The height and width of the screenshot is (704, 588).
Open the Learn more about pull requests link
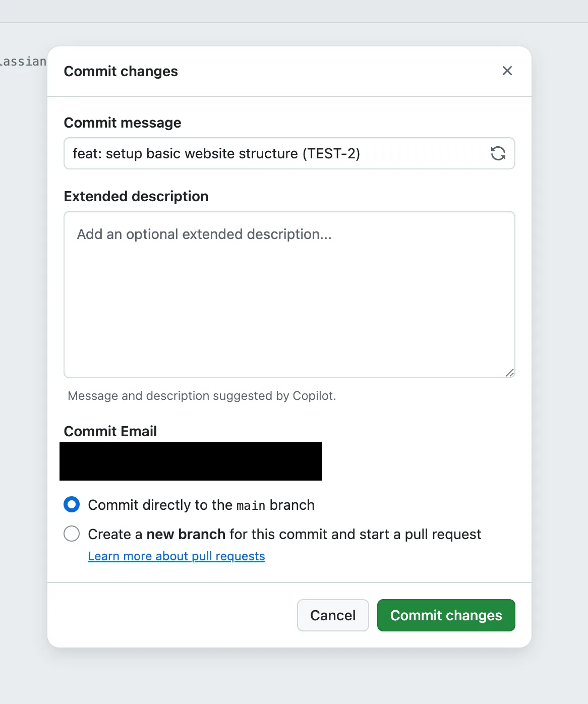point(176,556)
